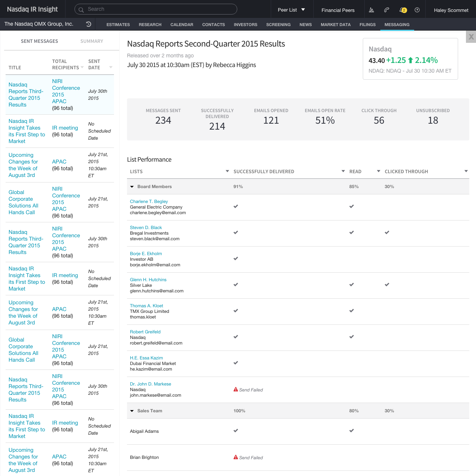Click the Unsubscribed 18 stat
The width and height of the screenshot is (476, 476).
pyautogui.click(x=433, y=117)
